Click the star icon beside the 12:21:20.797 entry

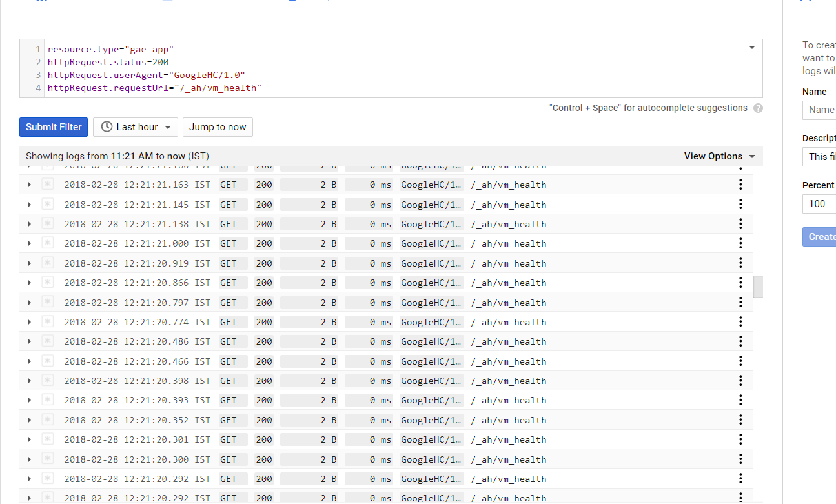[x=48, y=302]
